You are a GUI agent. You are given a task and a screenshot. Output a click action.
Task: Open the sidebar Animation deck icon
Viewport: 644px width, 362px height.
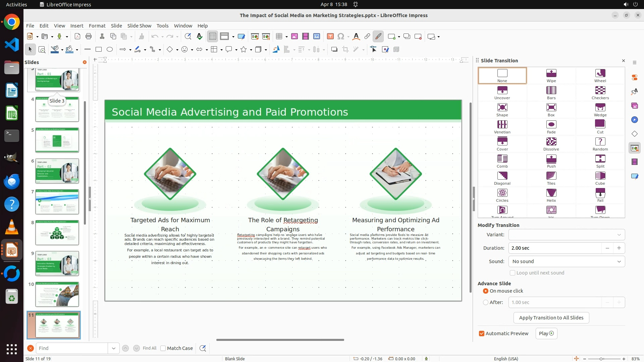634,162
